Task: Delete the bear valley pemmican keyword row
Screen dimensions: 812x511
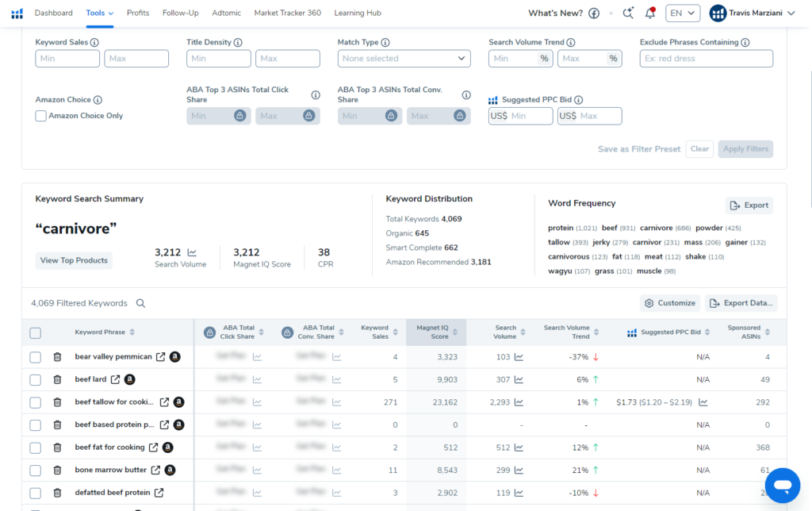Action: (57, 357)
